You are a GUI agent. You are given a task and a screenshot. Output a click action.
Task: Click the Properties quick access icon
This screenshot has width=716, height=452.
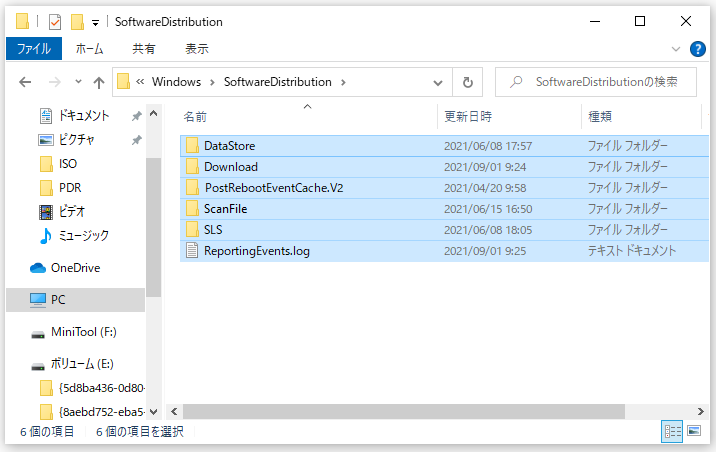coord(55,21)
